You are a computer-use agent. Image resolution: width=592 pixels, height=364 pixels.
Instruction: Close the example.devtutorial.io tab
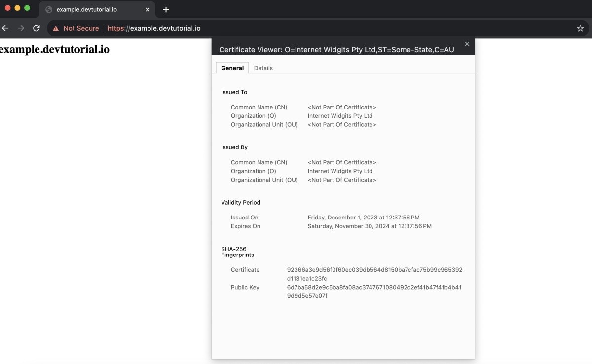coord(148,9)
